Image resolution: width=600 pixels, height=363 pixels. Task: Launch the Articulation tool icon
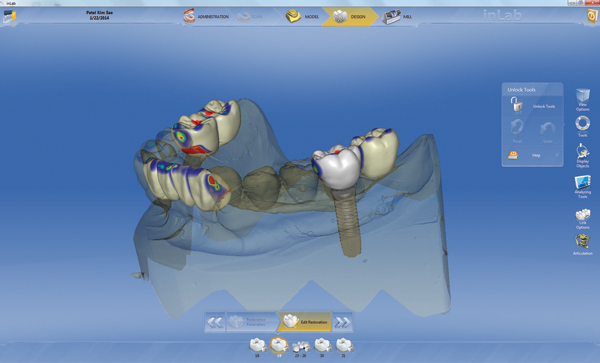(x=582, y=245)
